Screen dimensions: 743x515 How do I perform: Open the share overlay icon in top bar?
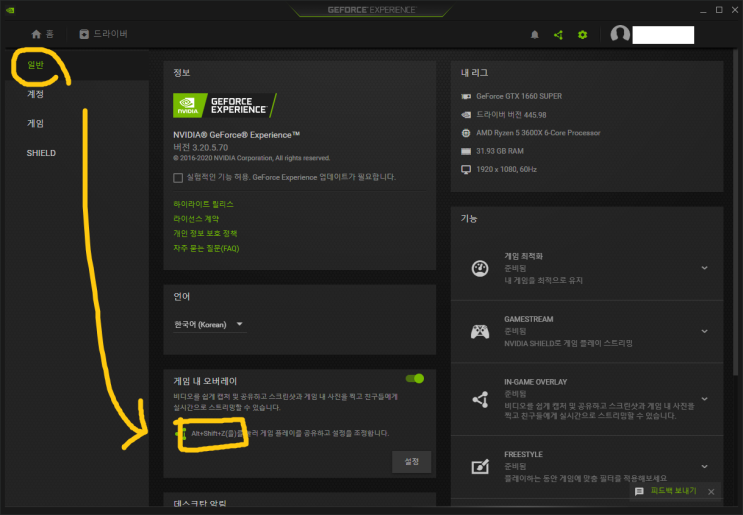tap(558, 35)
